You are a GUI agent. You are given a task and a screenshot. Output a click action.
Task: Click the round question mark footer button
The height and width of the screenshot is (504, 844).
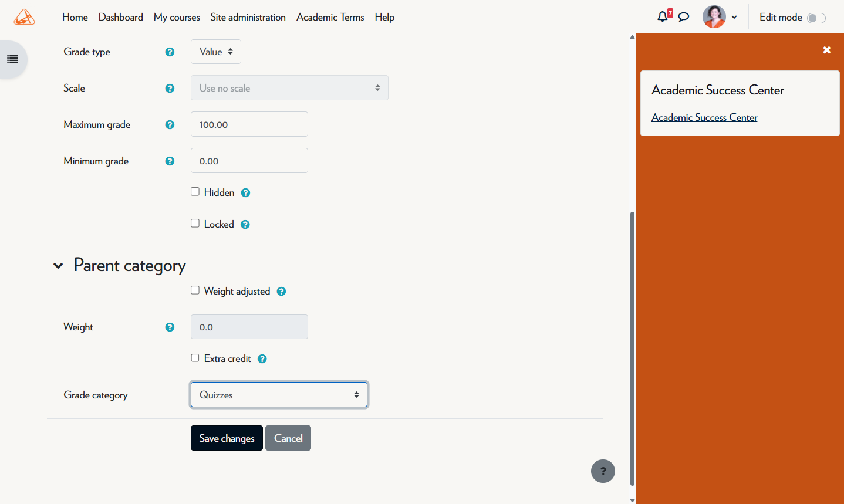603,471
